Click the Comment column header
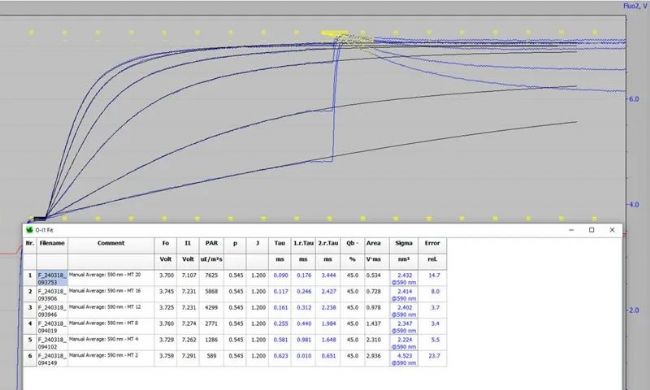 (111, 243)
